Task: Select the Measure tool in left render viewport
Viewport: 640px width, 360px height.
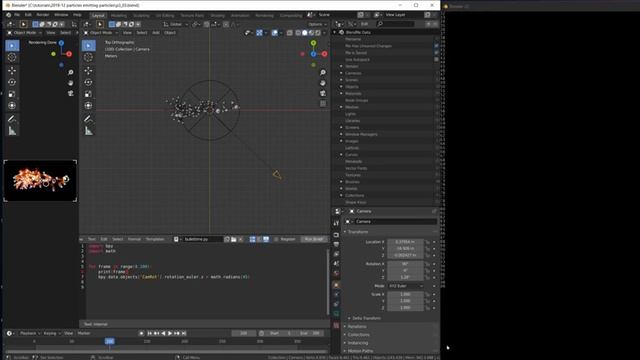Action: tap(12, 131)
